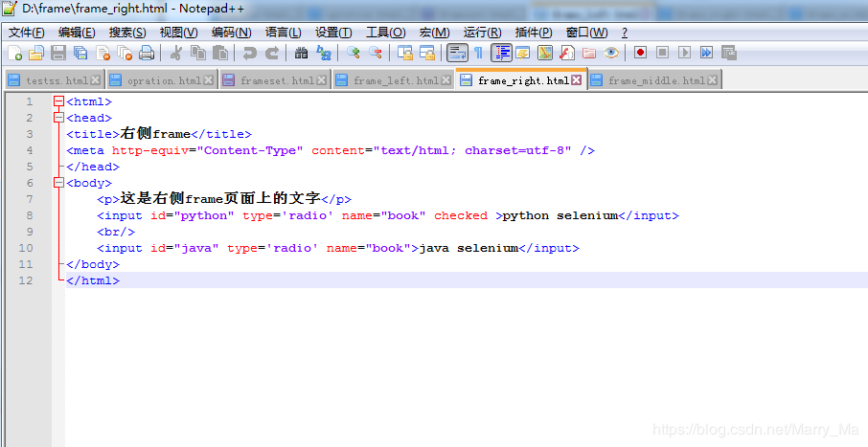Click the Print icon
Screen dimensions: 868x447
[147, 53]
